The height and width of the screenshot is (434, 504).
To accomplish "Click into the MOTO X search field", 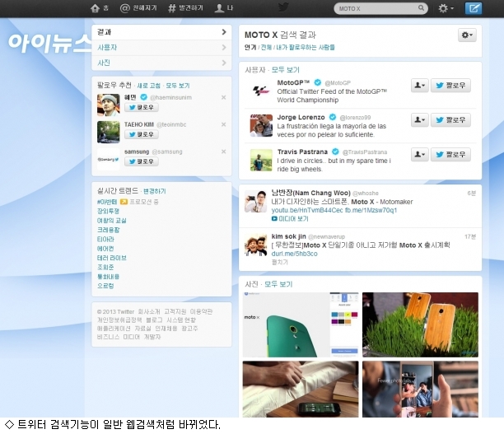I will [x=376, y=8].
